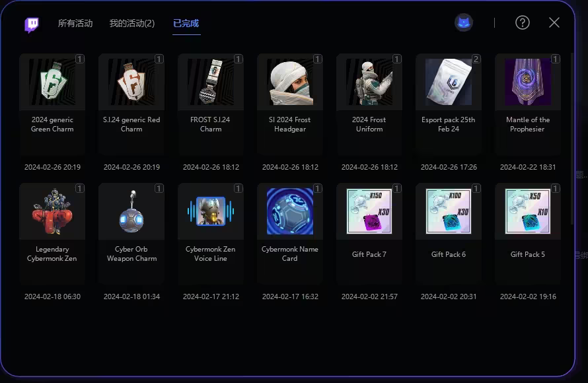Select the Cybermonk Name Card image
This screenshot has width=588, height=383.
click(x=290, y=212)
